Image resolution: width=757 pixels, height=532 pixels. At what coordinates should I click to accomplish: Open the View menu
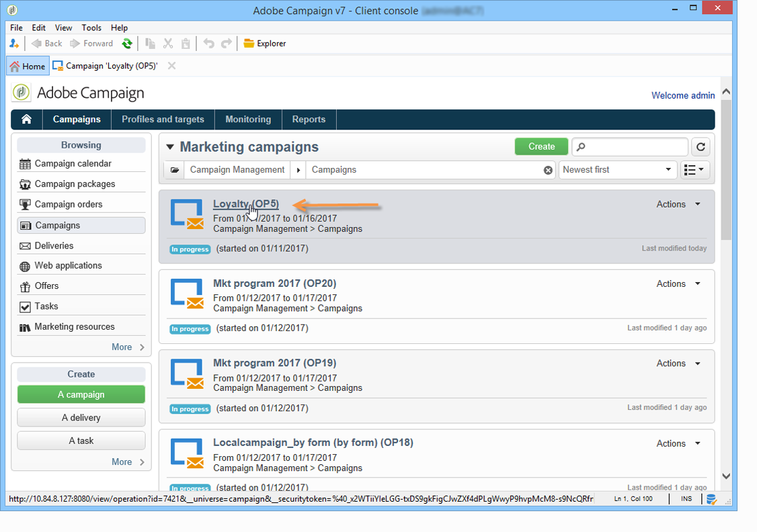[x=63, y=28]
